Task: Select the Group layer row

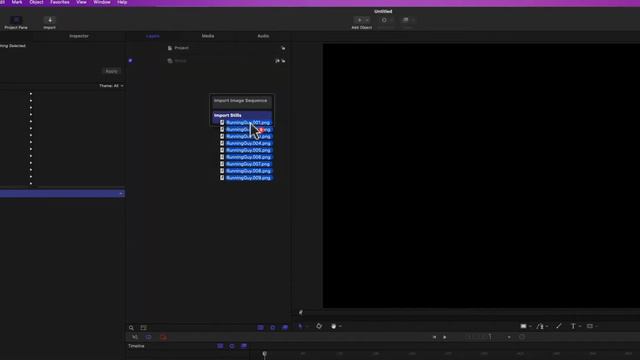Action: (x=208, y=61)
